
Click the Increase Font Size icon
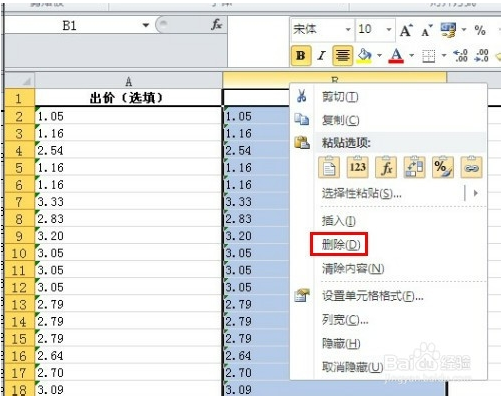tap(406, 31)
